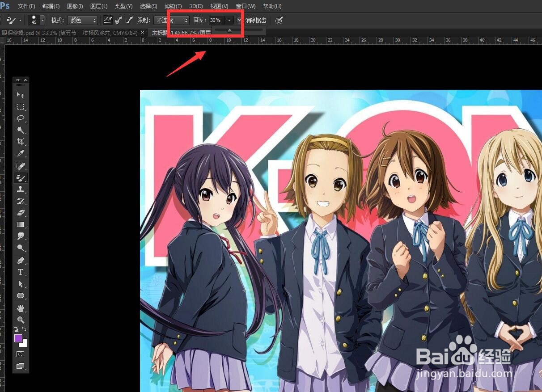Toggle Quick Mask mode
Image resolution: width=542 pixels, height=392 pixels.
(21, 354)
